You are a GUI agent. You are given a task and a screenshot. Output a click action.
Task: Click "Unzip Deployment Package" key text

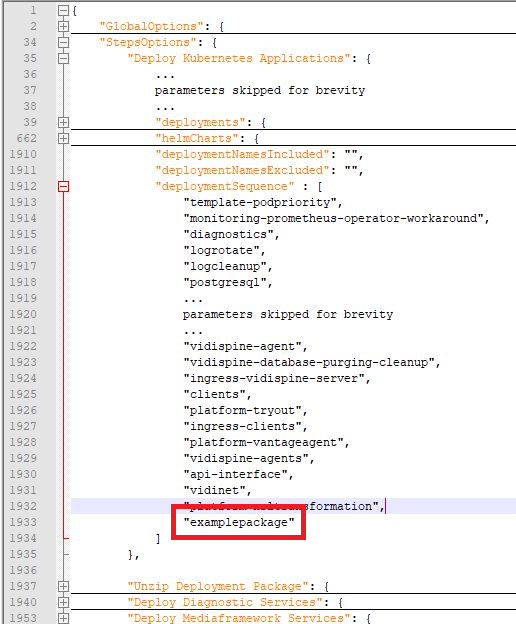pyautogui.click(x=218, y=586)
